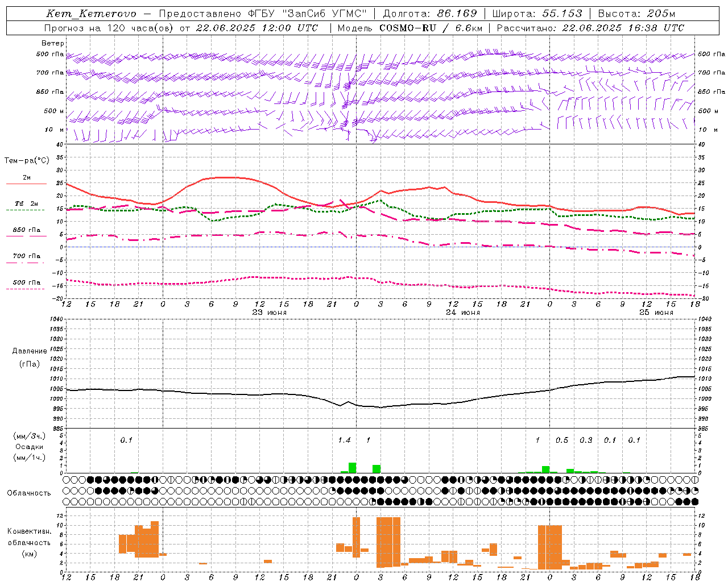This screenshot has width=728, height=582.
Task: Select the Прогноз на 120 часа(ов) text
Action: pos(109,28)
